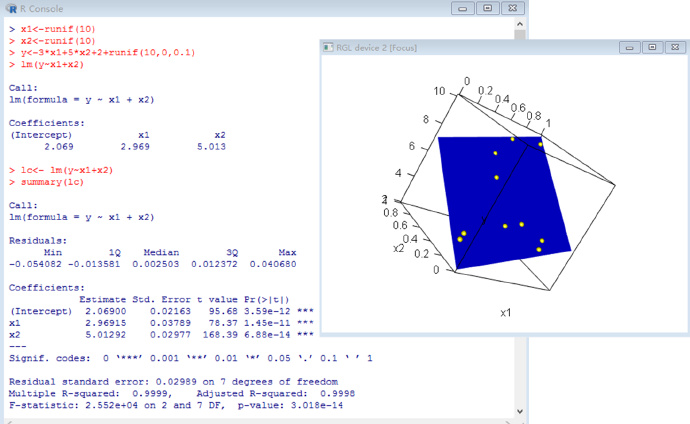The height and width of the screenshot is (424, 690).
Task: Click the x1 coefficient value 2.969
Action: click(x=135, y=146)
